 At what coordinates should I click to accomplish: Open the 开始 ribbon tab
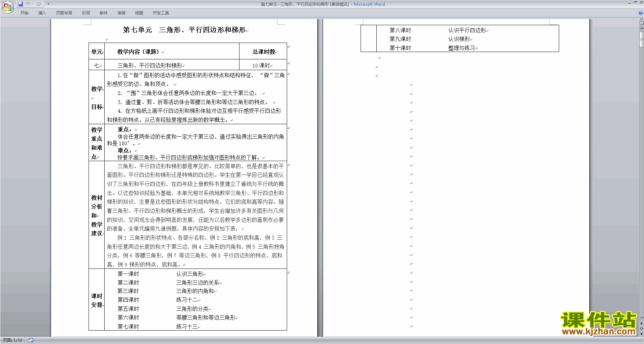(x=24, y=13)
